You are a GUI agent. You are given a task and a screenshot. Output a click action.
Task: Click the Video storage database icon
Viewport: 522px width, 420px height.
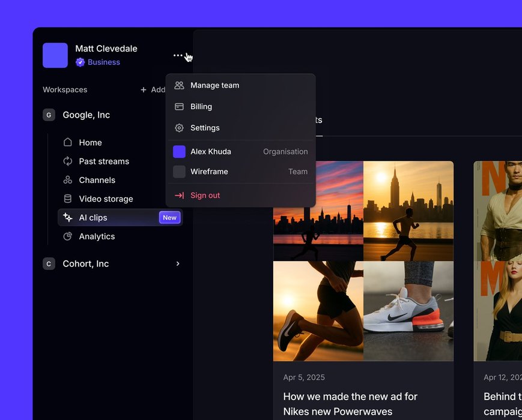pos(68,199)
